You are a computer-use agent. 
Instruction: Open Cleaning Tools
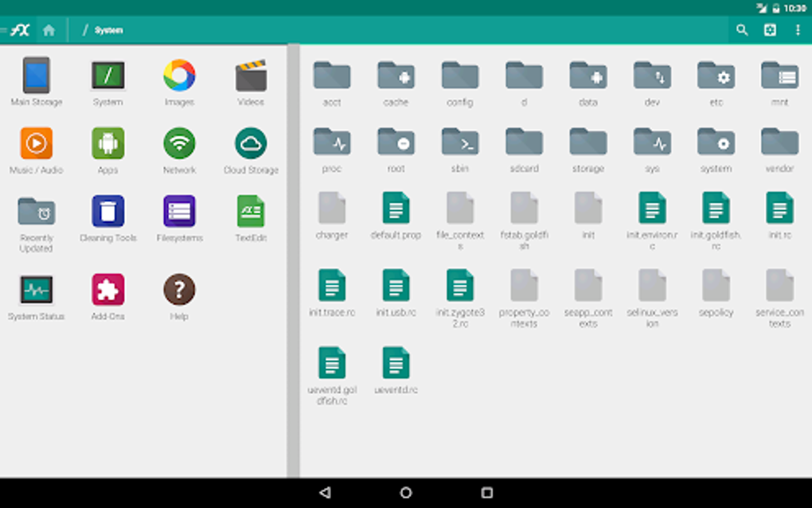[x=107, y=213]
